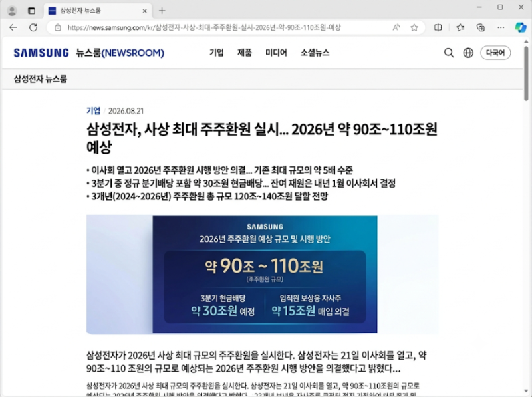Click 뉴스룸(NEWSROOM) title link
Viewport: 532px width, 397px height.
click(x=120, y=53)
